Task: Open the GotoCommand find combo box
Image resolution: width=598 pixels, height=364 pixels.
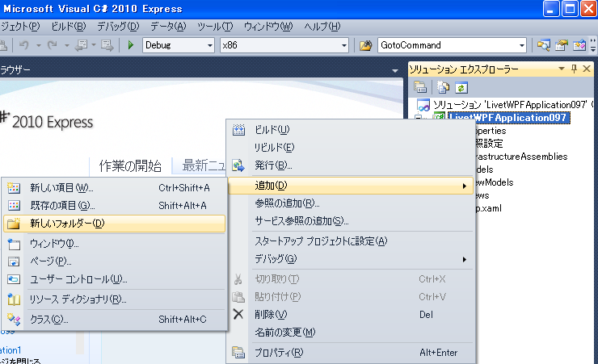Action: 452,45
